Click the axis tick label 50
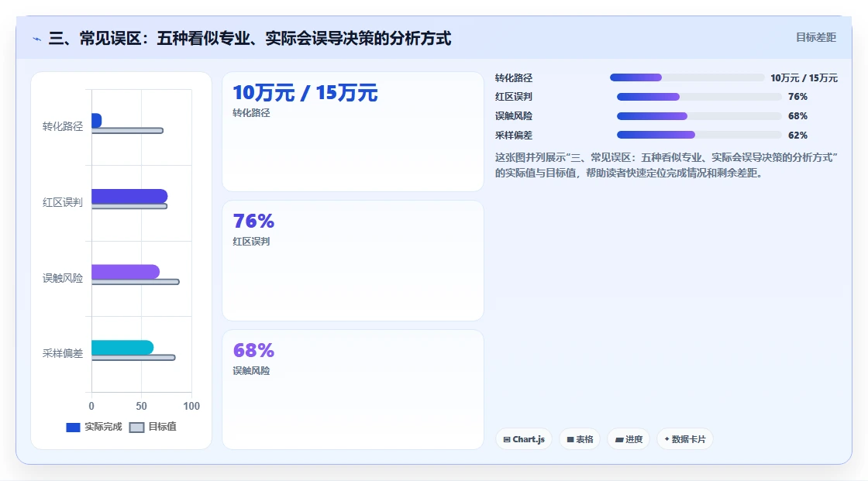 click(141, 407)
